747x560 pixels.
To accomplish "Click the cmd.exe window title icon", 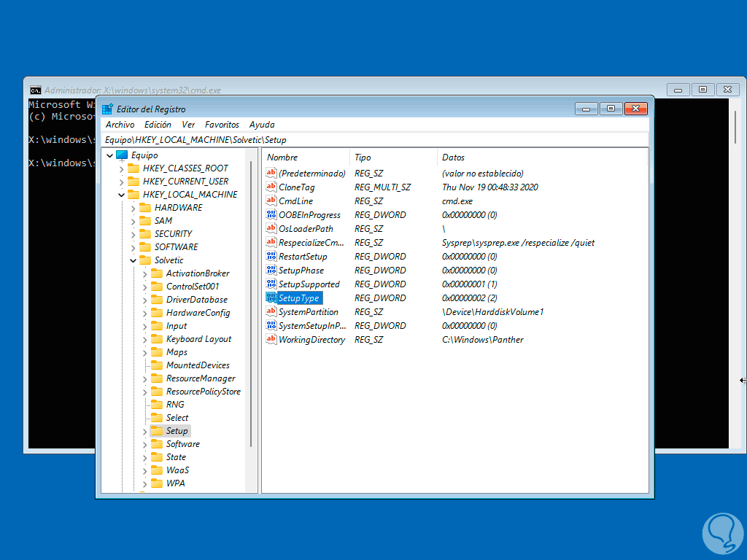I will tap(35, 90).
